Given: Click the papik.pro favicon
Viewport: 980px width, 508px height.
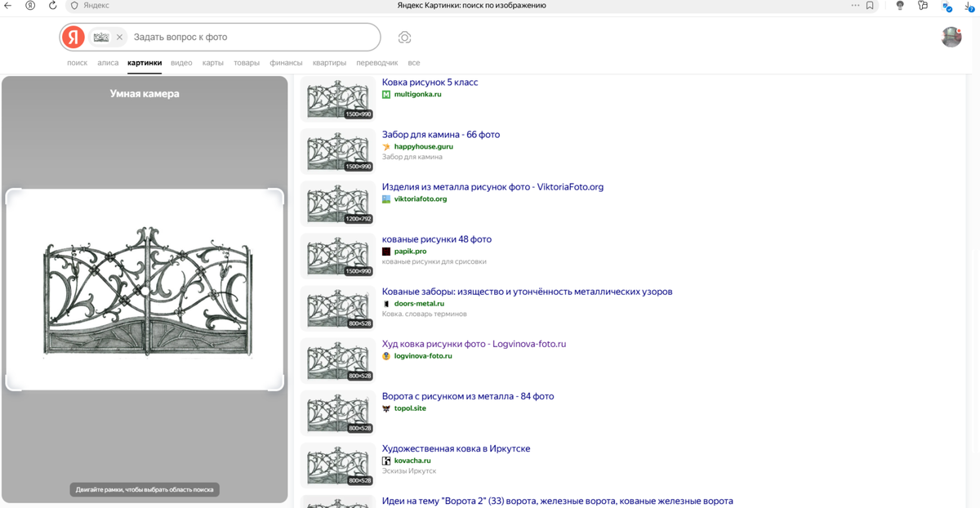Looking at the screenshot, I should pos(386,252).
